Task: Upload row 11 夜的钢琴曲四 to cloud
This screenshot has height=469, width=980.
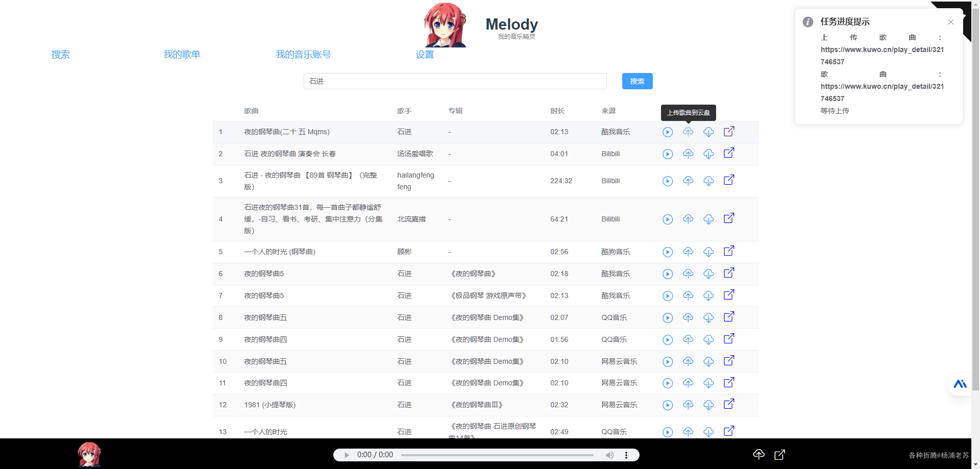Action: (x=688, y=383)
